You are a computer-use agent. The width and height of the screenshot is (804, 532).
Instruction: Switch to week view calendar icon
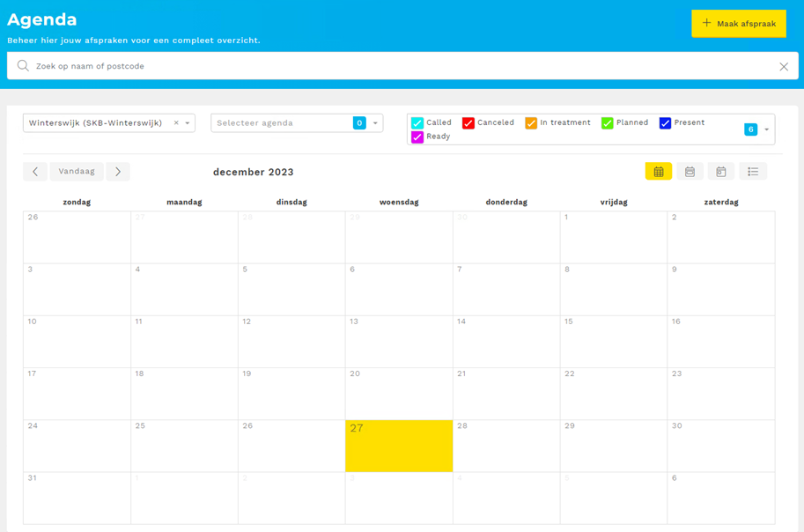click(x=690, y=172)
